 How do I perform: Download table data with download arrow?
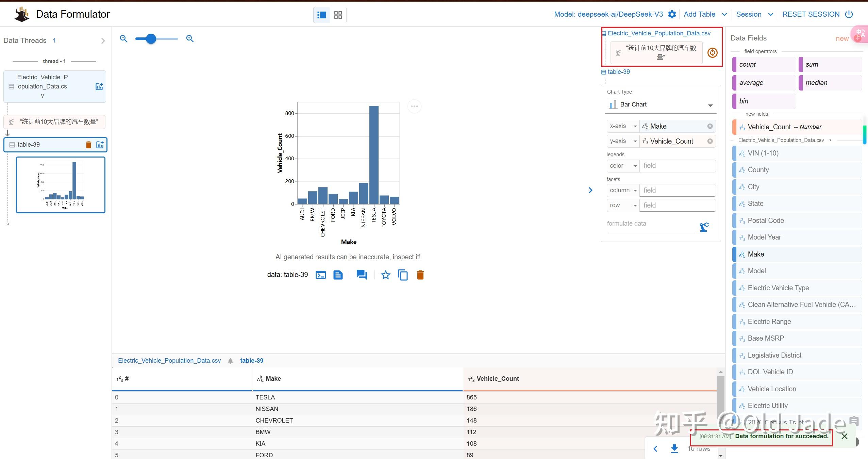pyautogui.click(x=674, y=448)
